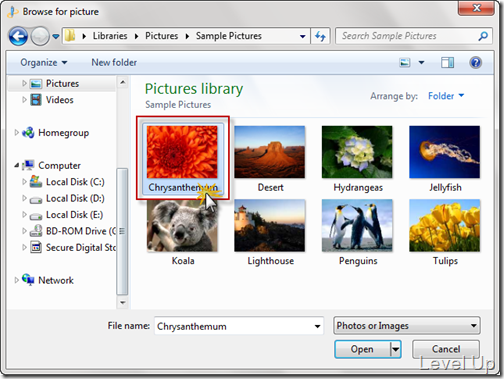
Task: Open help via the question mark icon
Action: coord(476,62)
